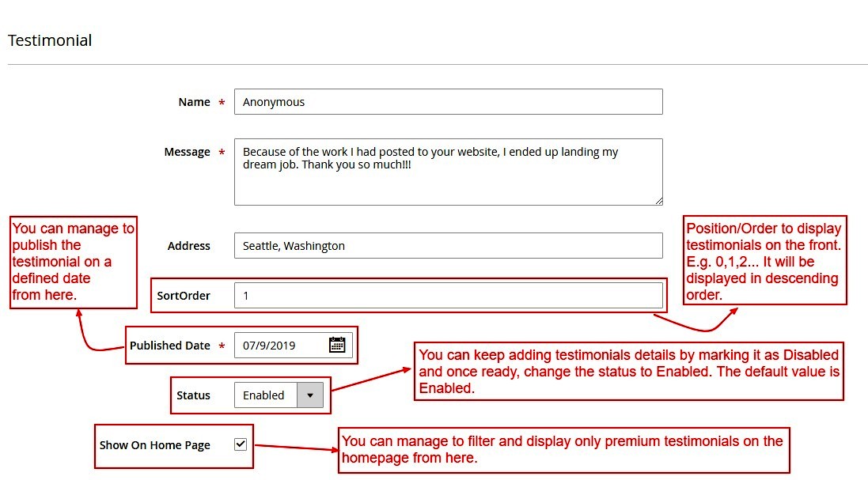The width and height of the screenshot is (868, 480).
Task: Click the SortOrder label text
Action: [x=184, y=296]
